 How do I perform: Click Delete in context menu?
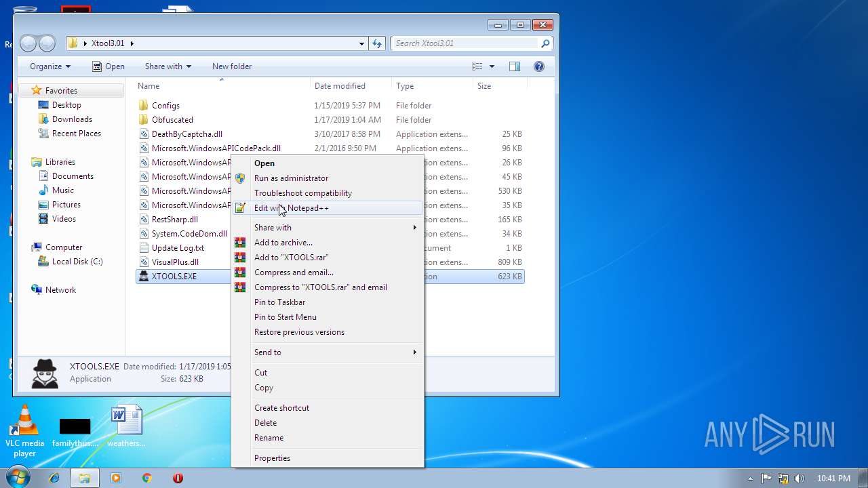coord(328,423)
